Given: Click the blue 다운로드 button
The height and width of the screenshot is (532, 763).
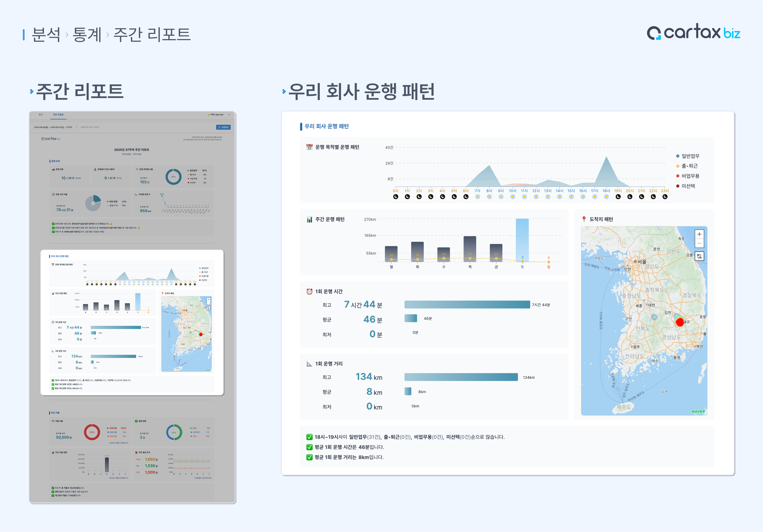Looking at the screenshot, I should tap(223, 127).
